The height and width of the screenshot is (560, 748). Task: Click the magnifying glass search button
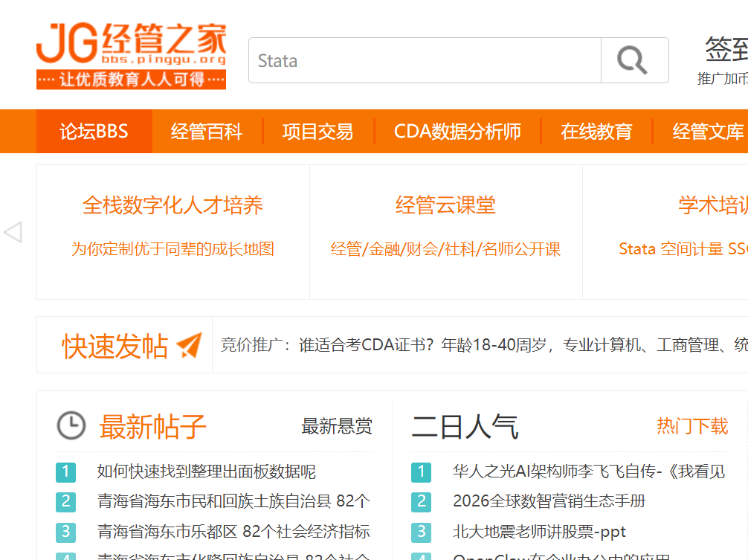pos(633,60)
